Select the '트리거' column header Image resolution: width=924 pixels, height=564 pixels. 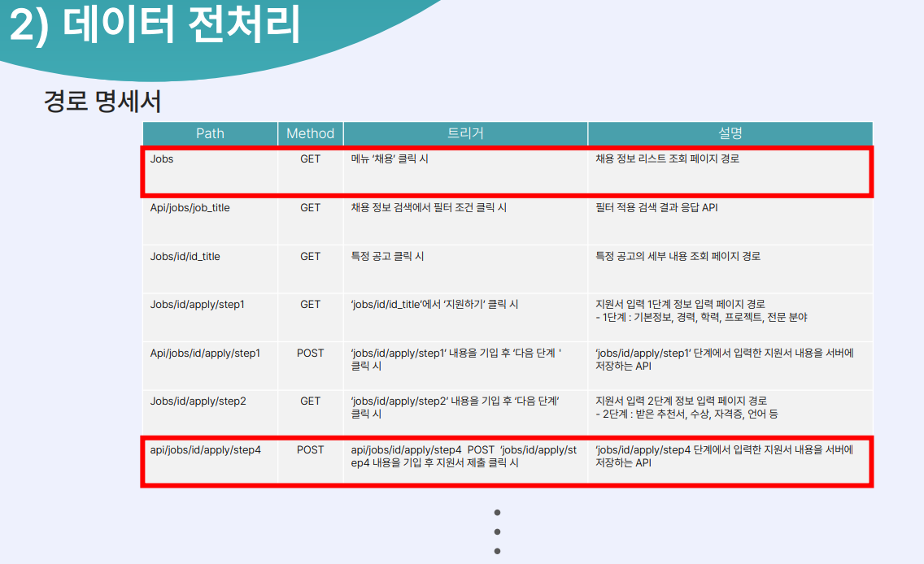point(465,133)
